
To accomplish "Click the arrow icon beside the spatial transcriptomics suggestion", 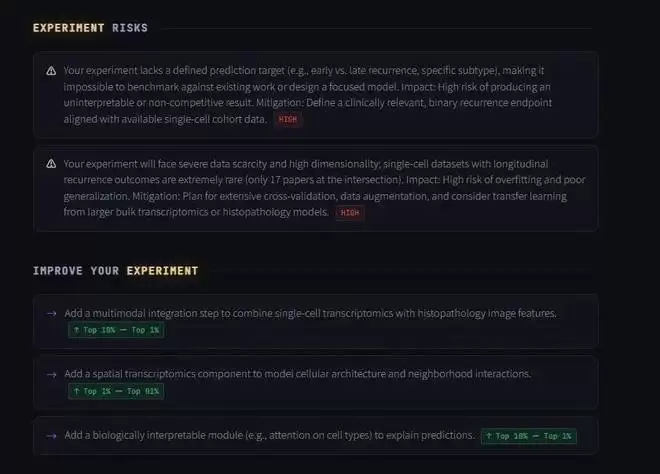I will 51,374.
